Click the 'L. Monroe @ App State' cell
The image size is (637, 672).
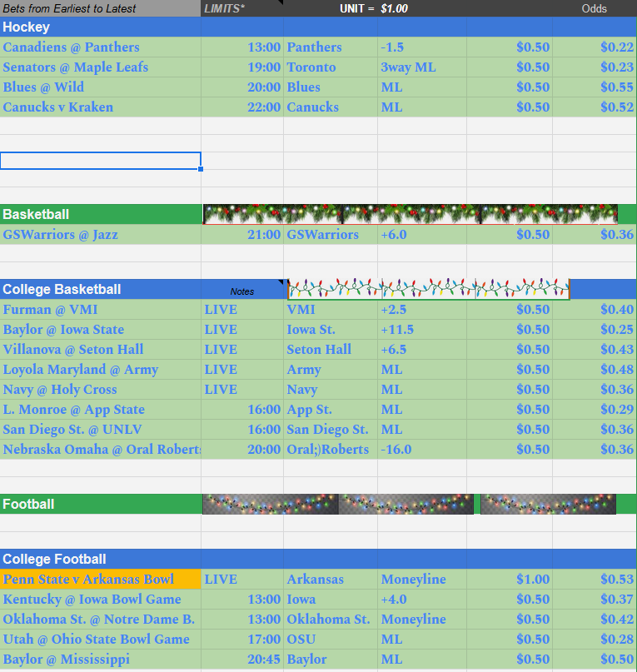point(100,410)
